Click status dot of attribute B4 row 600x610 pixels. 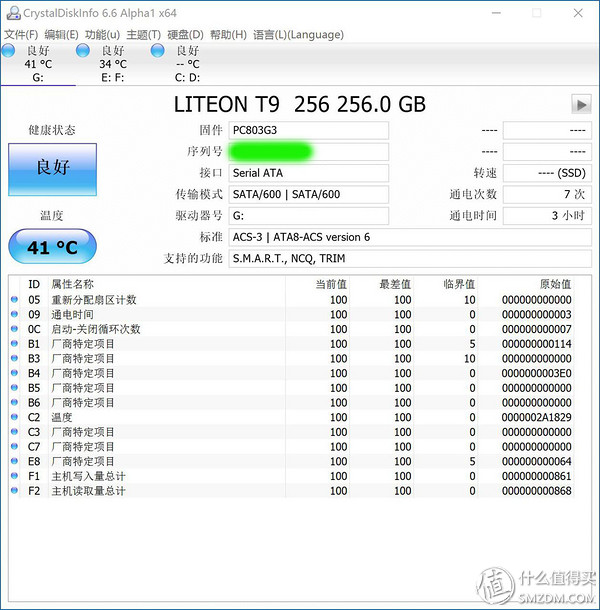(x=14, y=373)
